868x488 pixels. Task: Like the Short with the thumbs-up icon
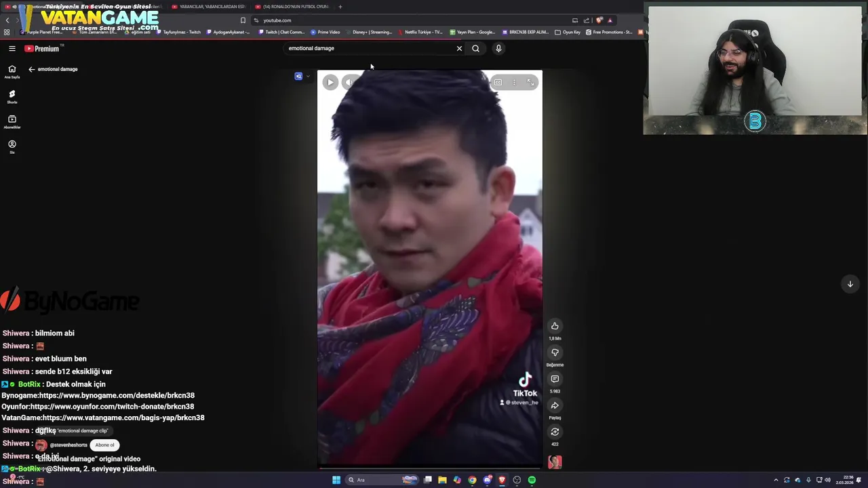555,326
